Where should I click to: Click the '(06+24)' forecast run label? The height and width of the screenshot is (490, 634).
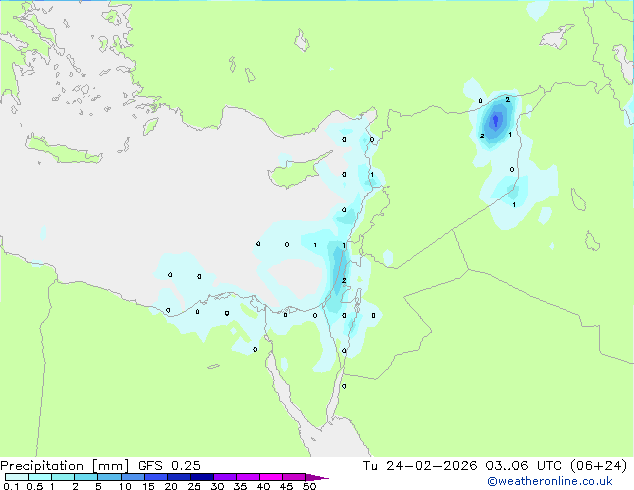pos(598,466)
